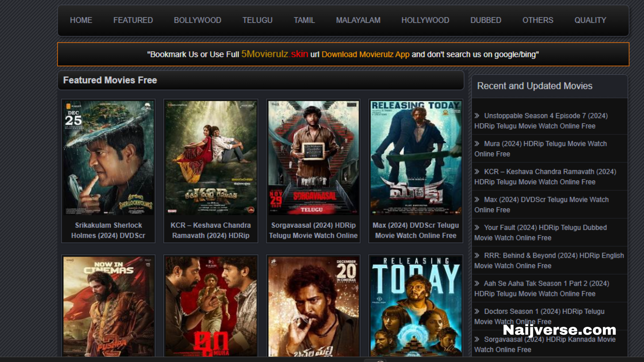The width and height of the screenshot is (644, 362).
Task: Open Mura (2024) HDRip Telugu sidebar link
Action: pos(541,149)
